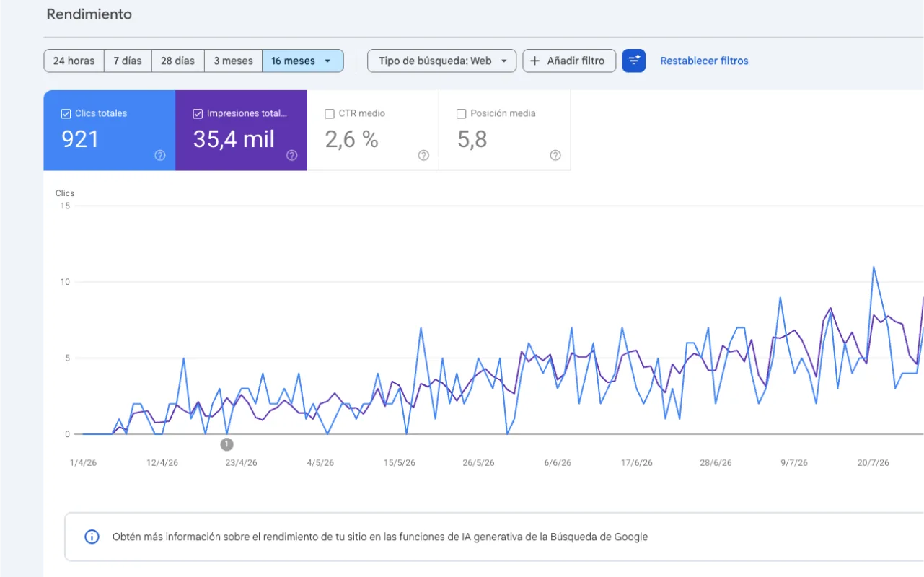This screenshot has height=577, width=924.
Task: Open the Tipo de búsqueda: Web dropdown
Action: click(441, 61)
